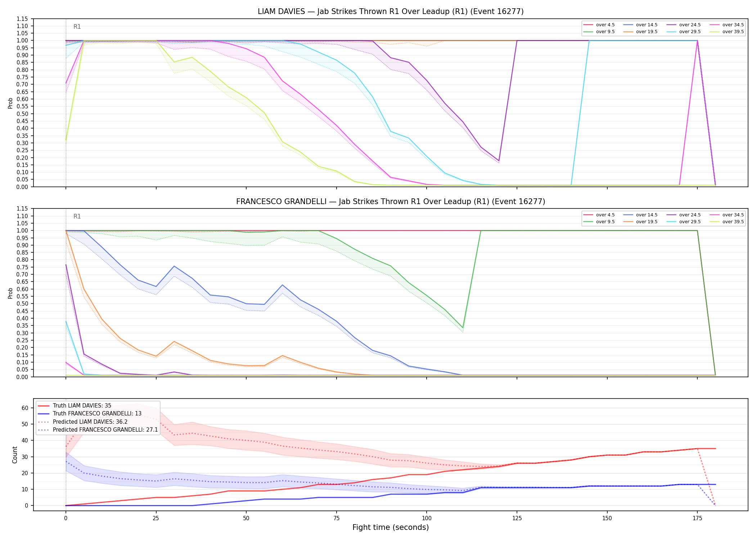Click 'Predicted FRANCESCO GRANDELLI: 27.1' legend entry
The height and width of the screenshot is (540, 756).
98,430
